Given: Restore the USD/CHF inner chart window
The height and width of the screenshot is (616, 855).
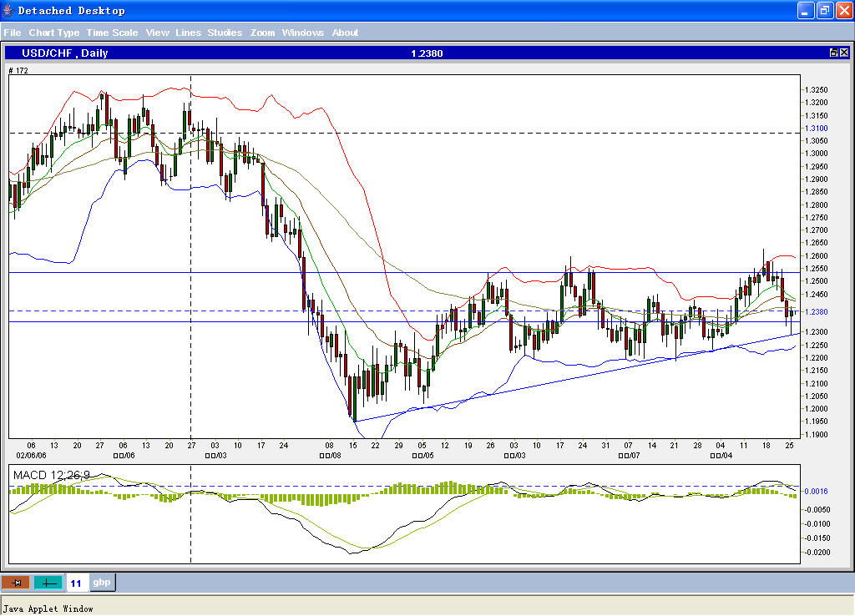Looking at the screenshot, I should 834,53.
